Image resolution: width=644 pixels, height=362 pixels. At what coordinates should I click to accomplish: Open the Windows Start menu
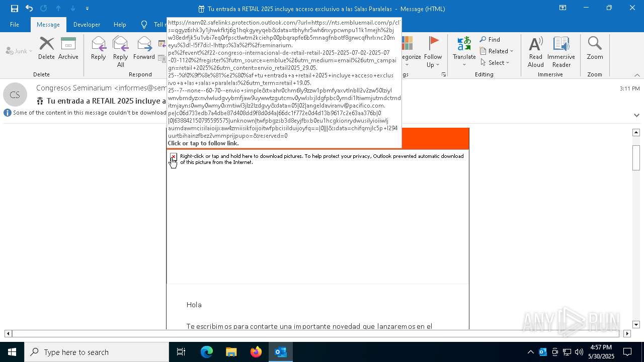(x=12, y=352)
